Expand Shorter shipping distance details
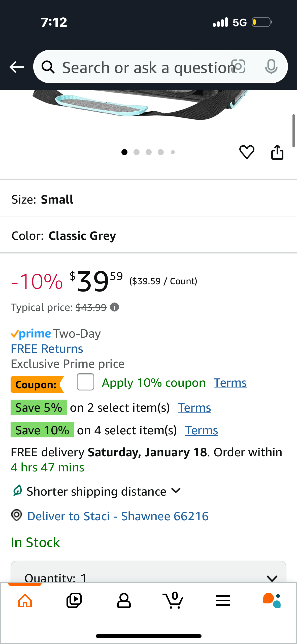The height and width of the screenshot is (644, 297). pyautogui.click(x=176, y=491)
